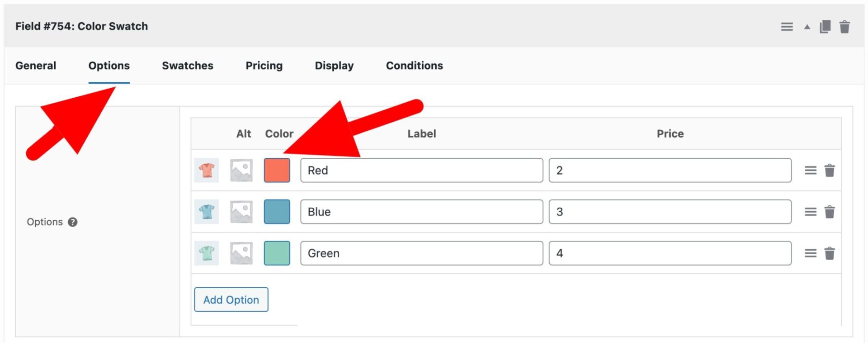This screenshot has width=868, height=343.
Task: Open the Display tab
Action: (334, 66)
